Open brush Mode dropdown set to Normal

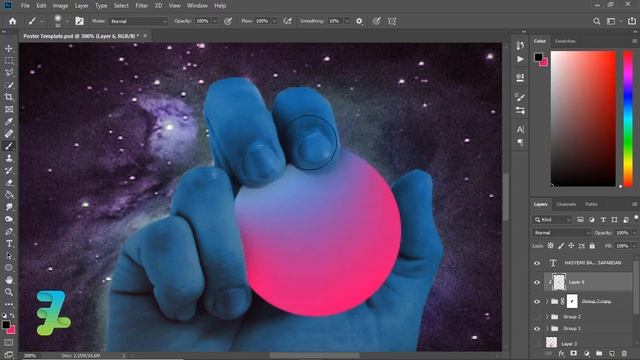point(138,21)
